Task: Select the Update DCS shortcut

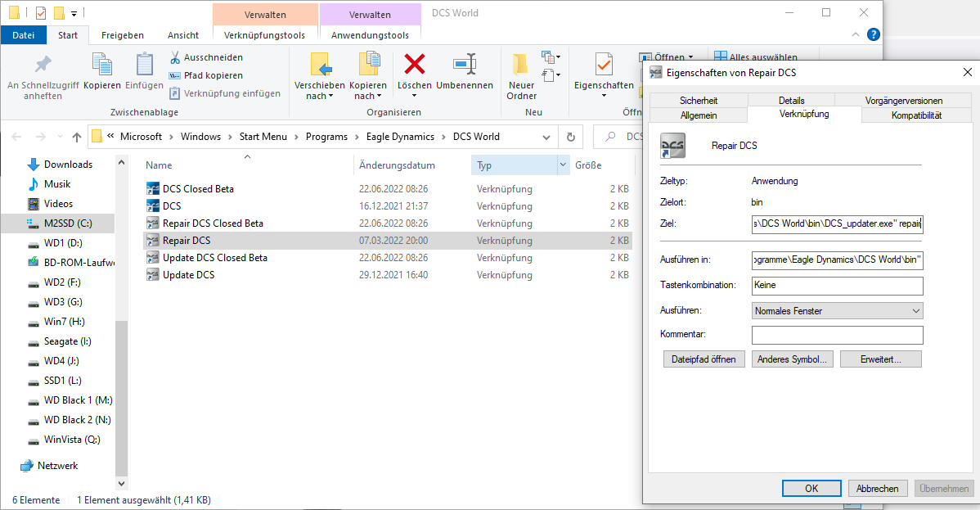Action: pyautogui.click(x=189, y=275)
